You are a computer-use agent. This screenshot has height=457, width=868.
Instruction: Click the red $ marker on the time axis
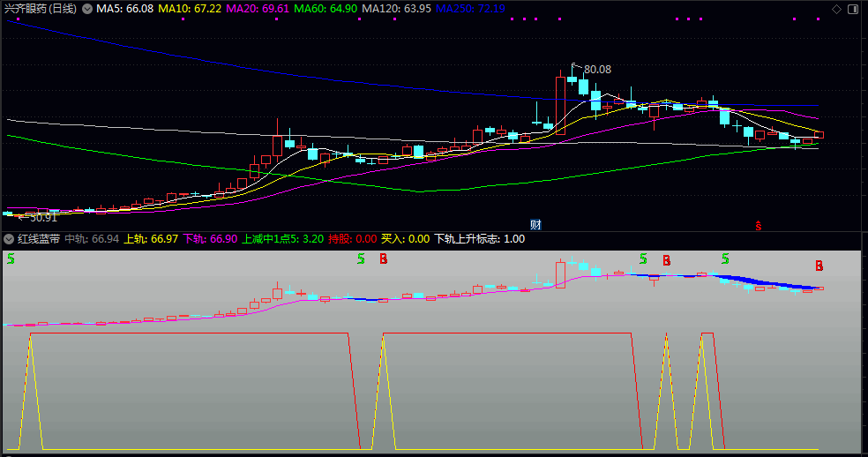(x=757, y=225)
